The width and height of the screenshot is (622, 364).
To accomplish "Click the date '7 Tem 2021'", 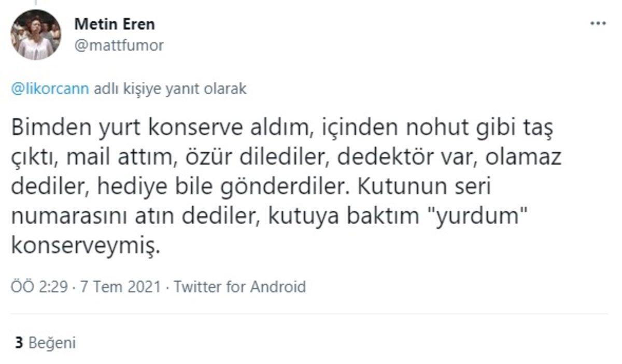I will (120, 286).
